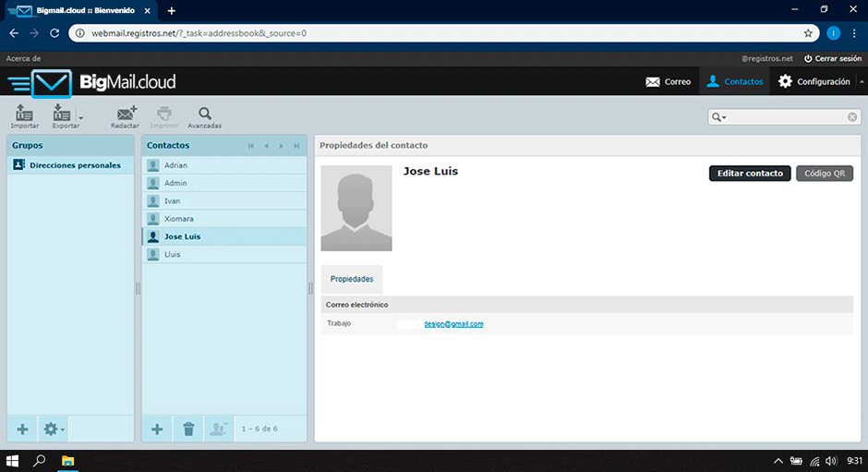Click the Importar contacts icon
This screenshot has width=868, height=472.
25,115
